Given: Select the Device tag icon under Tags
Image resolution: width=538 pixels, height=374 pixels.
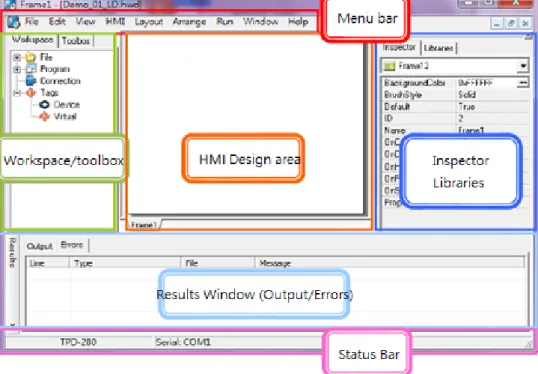Looking at the screenshot, I should [x=44, y=104].
